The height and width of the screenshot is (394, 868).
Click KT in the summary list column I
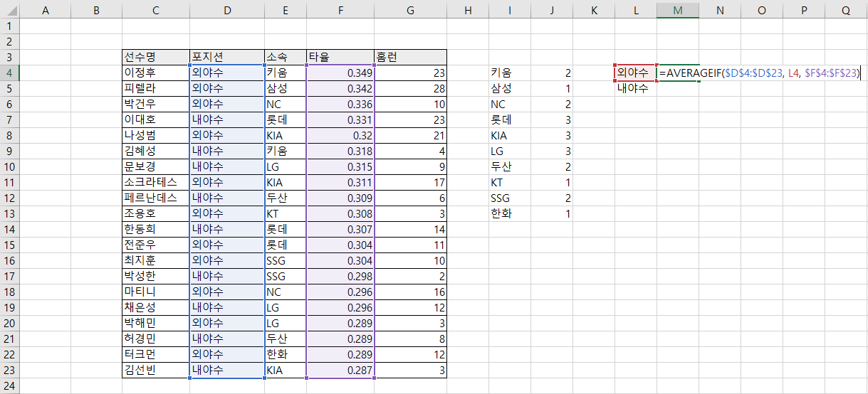[510, 182]
